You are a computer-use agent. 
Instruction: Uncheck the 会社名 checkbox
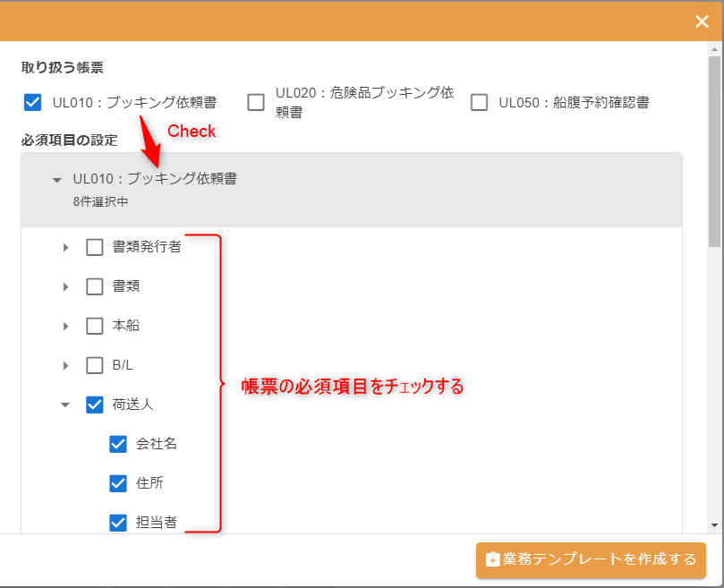tap(118, 444)
